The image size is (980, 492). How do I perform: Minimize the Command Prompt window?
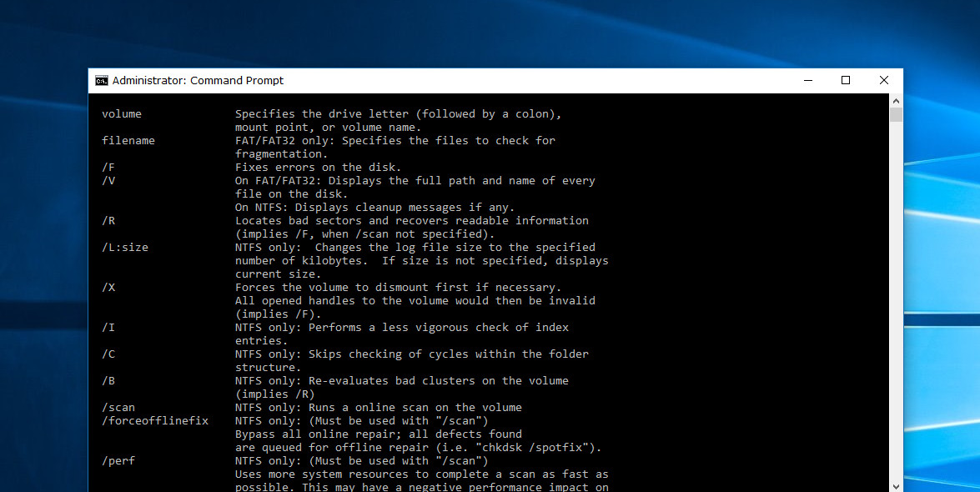coord(807,81)
